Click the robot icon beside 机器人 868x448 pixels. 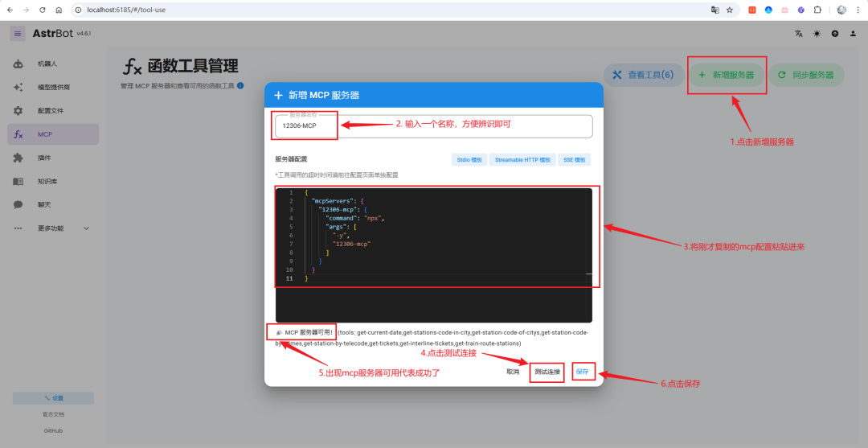coord(18,64)
